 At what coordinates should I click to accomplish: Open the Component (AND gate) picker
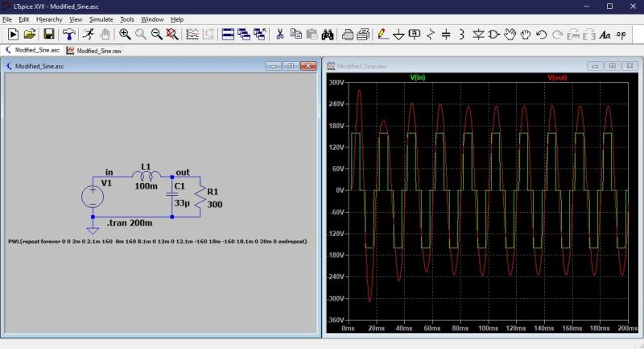point(494,35)
